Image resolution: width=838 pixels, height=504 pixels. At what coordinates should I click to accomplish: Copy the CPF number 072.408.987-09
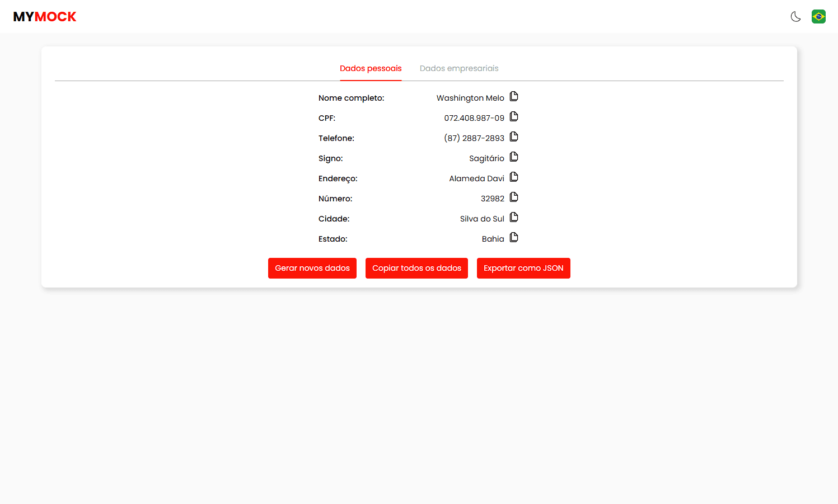click(514, 117)
